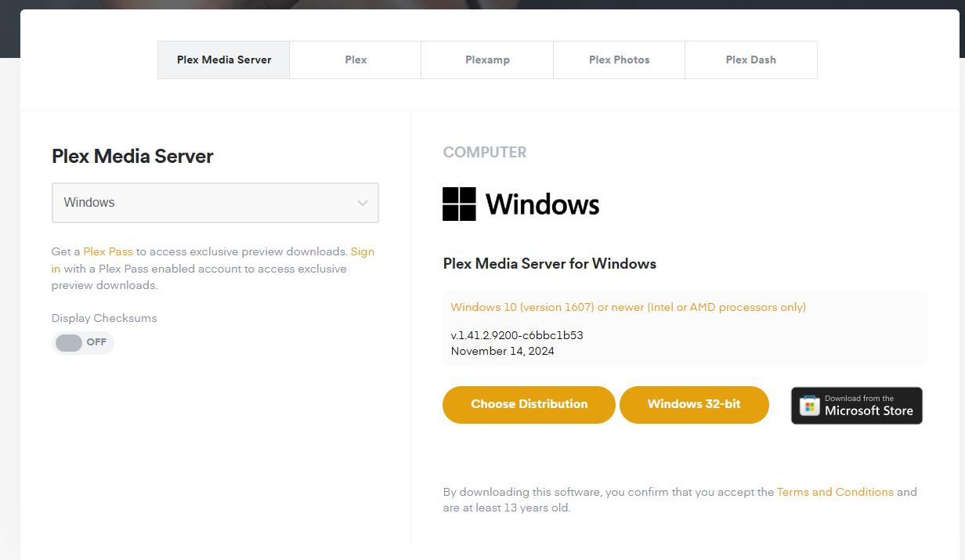
Task: Select the Plex Media Server tab
Action: pos(223,60)
